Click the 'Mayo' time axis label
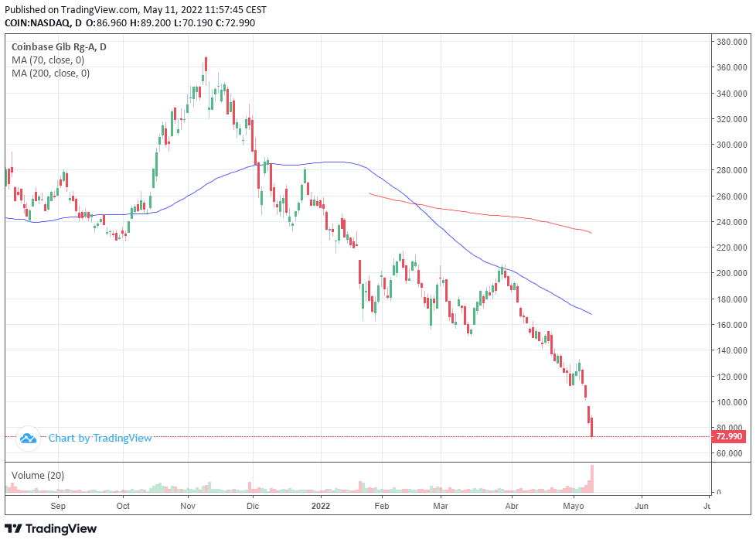756x543 pixels. [x=574, y=507]
